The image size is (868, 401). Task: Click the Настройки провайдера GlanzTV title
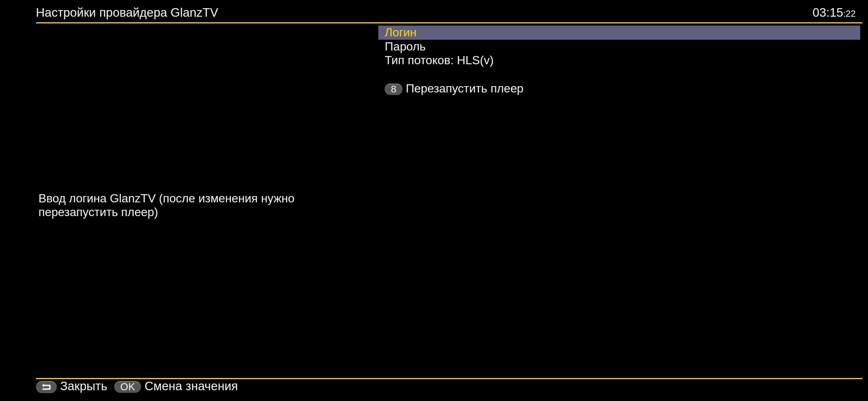pyautogui.click(x=127, y=13)
